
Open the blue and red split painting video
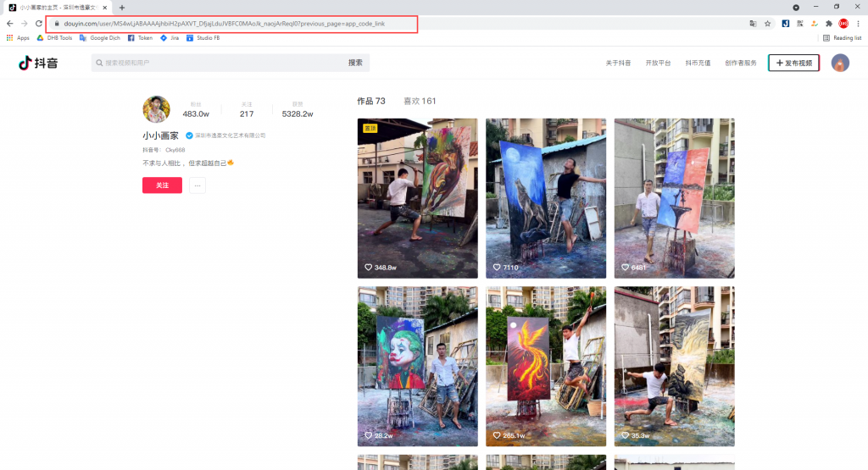pyautogui.click(x=674, y=198)
